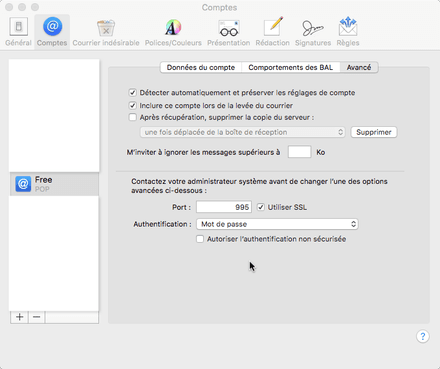This screenshot has width=440, height=369.
Task: Open help with the question mark button
Action: (423, 336)
